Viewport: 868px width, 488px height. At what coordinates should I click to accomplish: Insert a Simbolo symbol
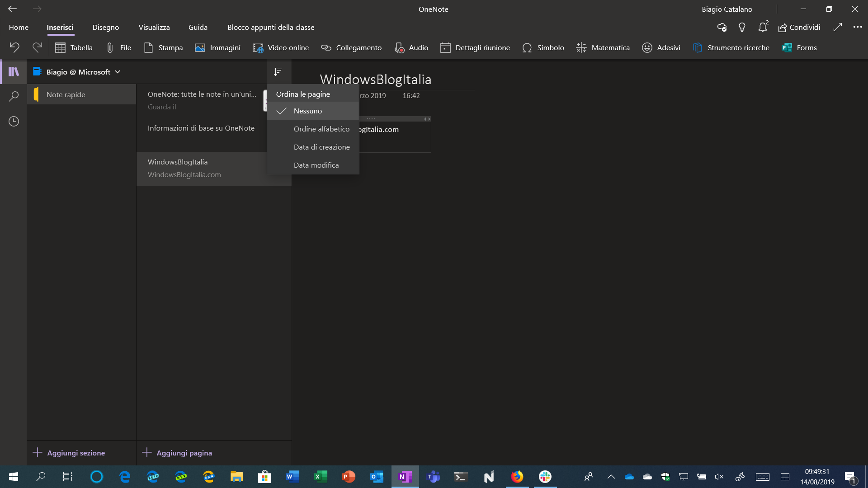pyautogui.click(x=543, y=47)
